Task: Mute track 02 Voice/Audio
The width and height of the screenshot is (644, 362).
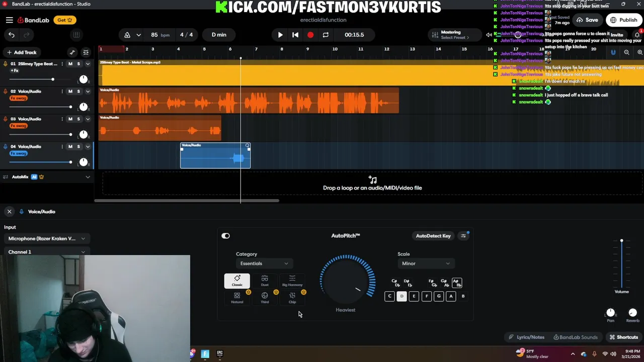Action: point(70,92)
